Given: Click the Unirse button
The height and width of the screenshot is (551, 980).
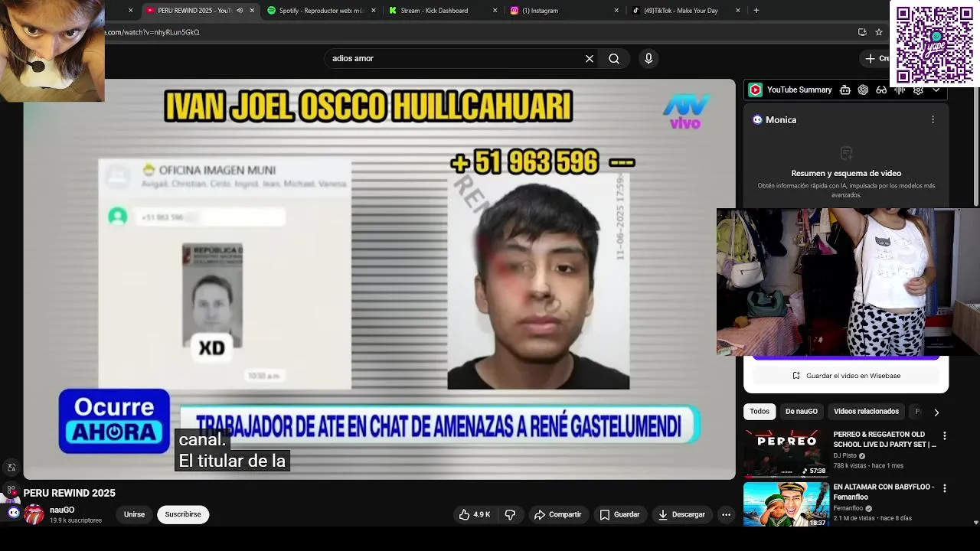Looking at the screenshot, I should pyautogui.click(x=134, y=514).
